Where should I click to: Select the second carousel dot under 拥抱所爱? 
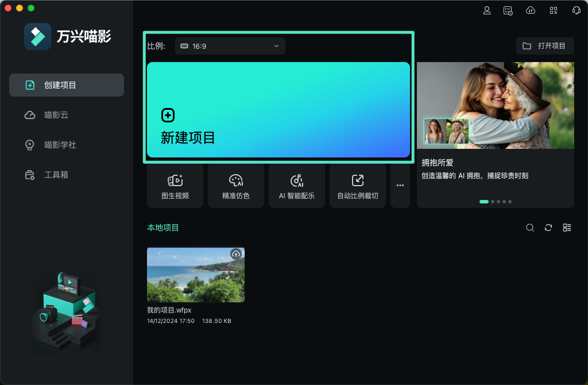click(x=492, y=202)
